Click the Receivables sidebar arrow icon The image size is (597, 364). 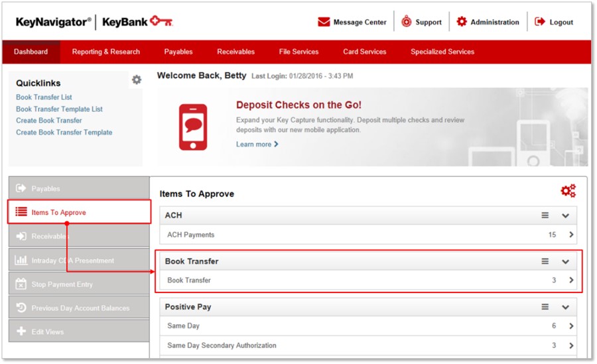click(x=21, y=236)
